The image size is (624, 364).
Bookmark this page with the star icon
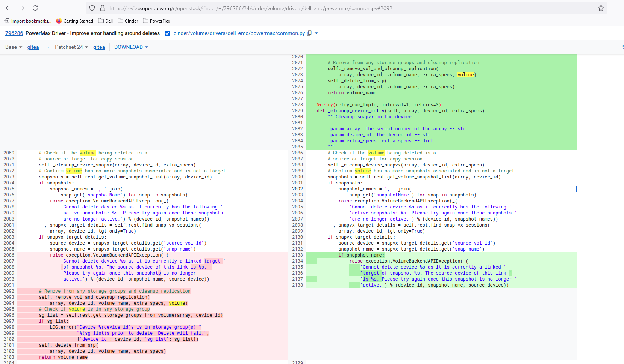(601, 8)
